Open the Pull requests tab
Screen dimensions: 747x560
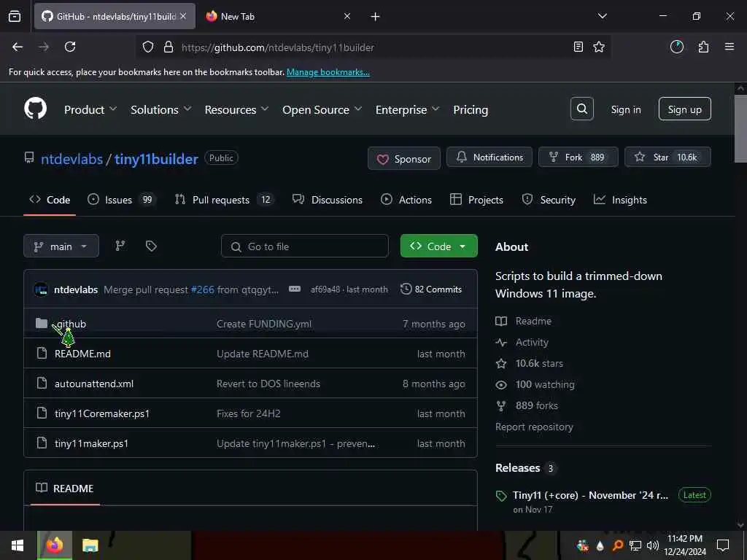click(224, 200)
